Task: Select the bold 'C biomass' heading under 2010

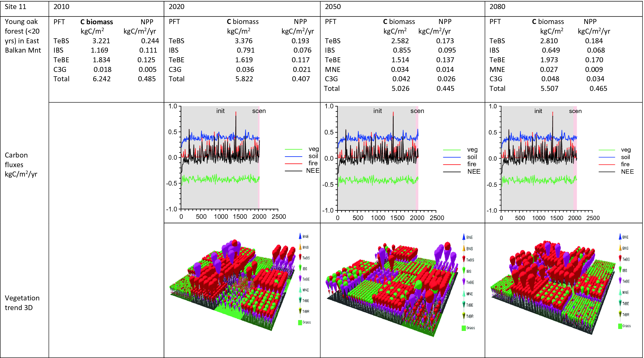Action: click(97, 22)
